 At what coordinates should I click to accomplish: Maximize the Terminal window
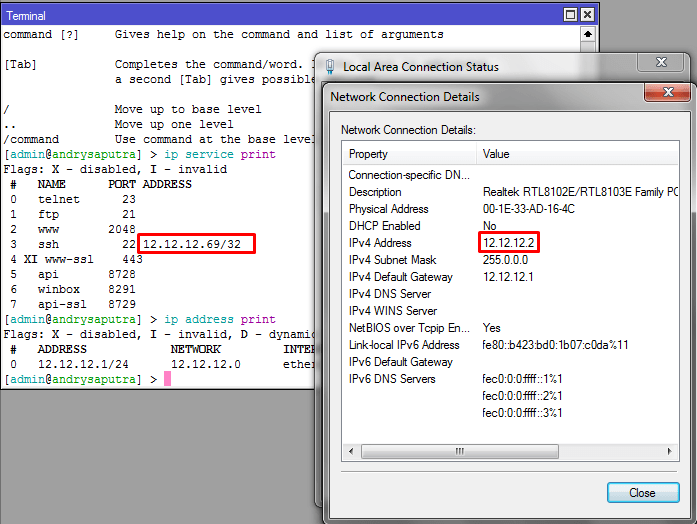pos(570,16)
